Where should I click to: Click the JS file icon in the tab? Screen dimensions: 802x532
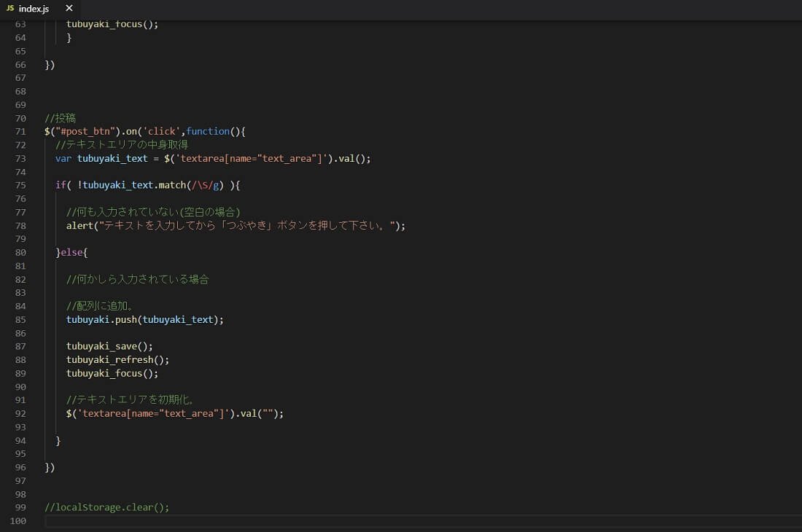pyautogui.click(x=10, y=8)
